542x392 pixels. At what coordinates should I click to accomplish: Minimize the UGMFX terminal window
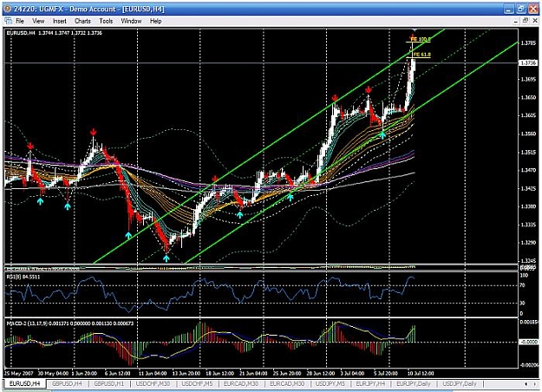tap(508, 10)
